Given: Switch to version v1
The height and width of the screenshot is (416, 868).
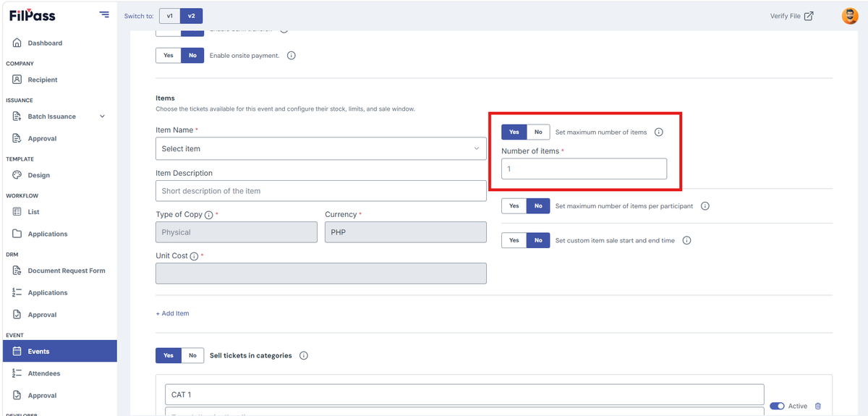Looking at the screenshot, I should (x=169, y=16).
